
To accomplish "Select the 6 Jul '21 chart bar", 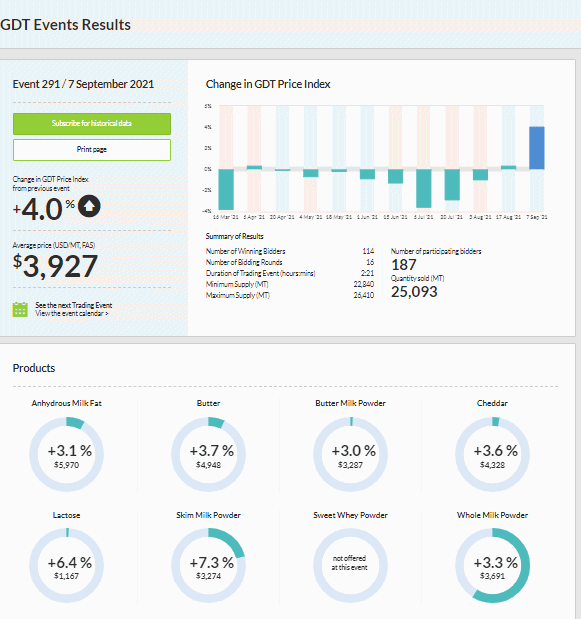I will 424,188.
